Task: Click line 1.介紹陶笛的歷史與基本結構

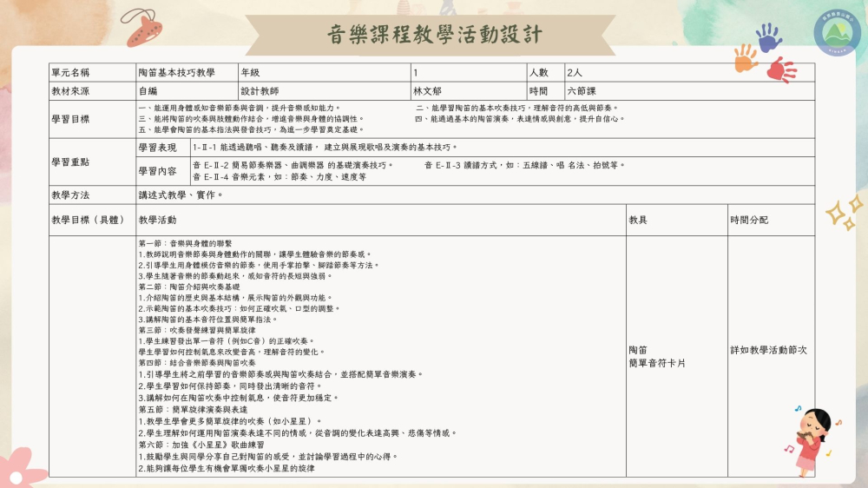Action: (235, 298)
